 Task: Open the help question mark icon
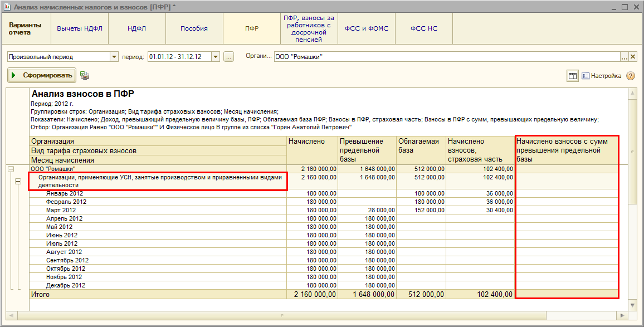pos(631,76)
